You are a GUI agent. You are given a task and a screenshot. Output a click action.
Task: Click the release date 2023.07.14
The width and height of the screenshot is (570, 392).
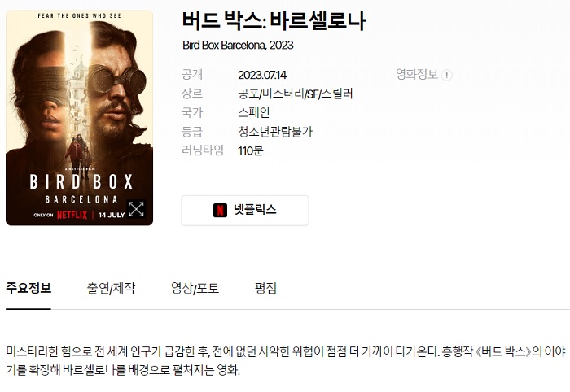262,75
